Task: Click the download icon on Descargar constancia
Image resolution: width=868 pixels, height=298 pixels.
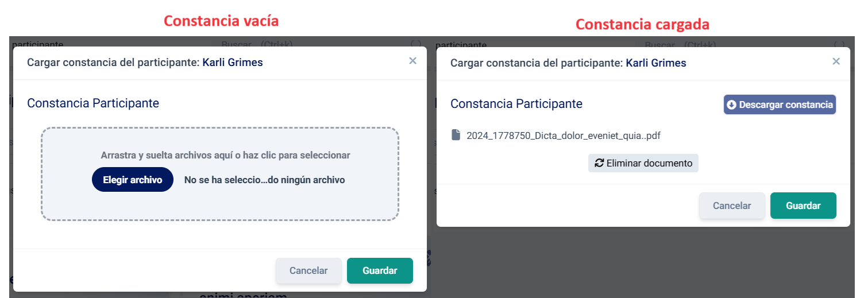Action: (731, 105)
